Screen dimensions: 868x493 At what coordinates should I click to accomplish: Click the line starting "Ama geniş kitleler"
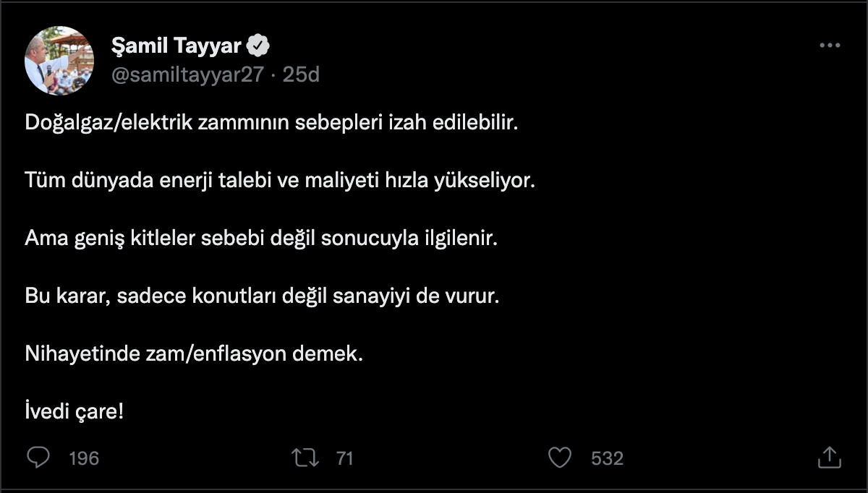tap(262, 238)
